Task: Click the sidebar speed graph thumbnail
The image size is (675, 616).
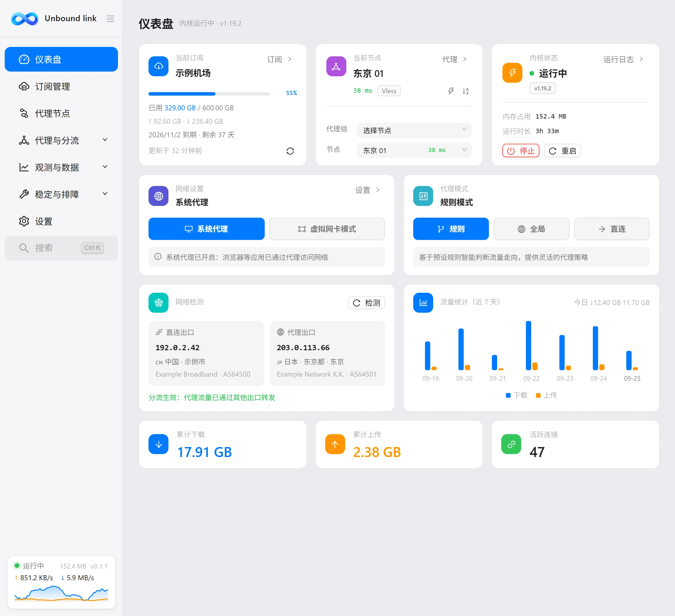Action: coord(61,594)
